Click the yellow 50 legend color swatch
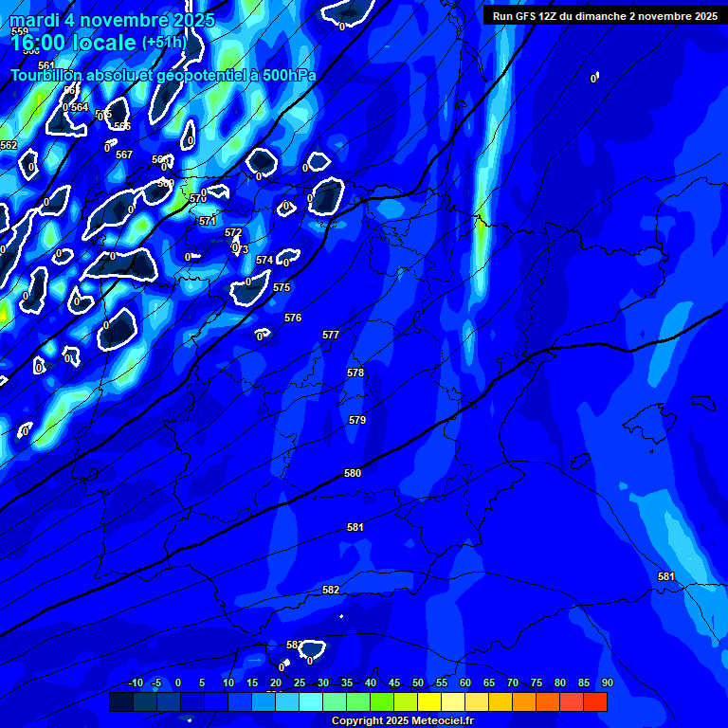 point(429,701)
